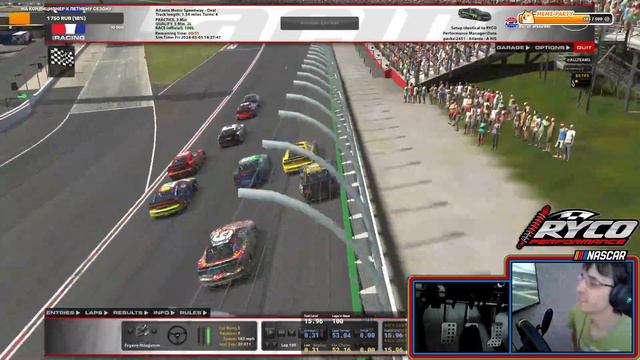Click the doge icon on Meme-Party bar
Viewport: 640px width, 360px height.
(527, 18)
